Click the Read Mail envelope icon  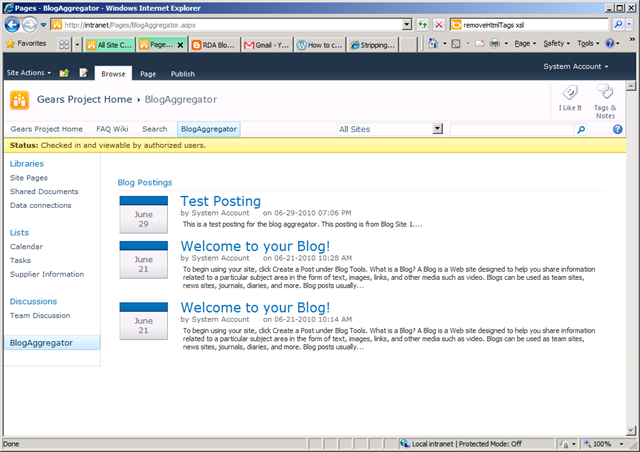[480, 43]
